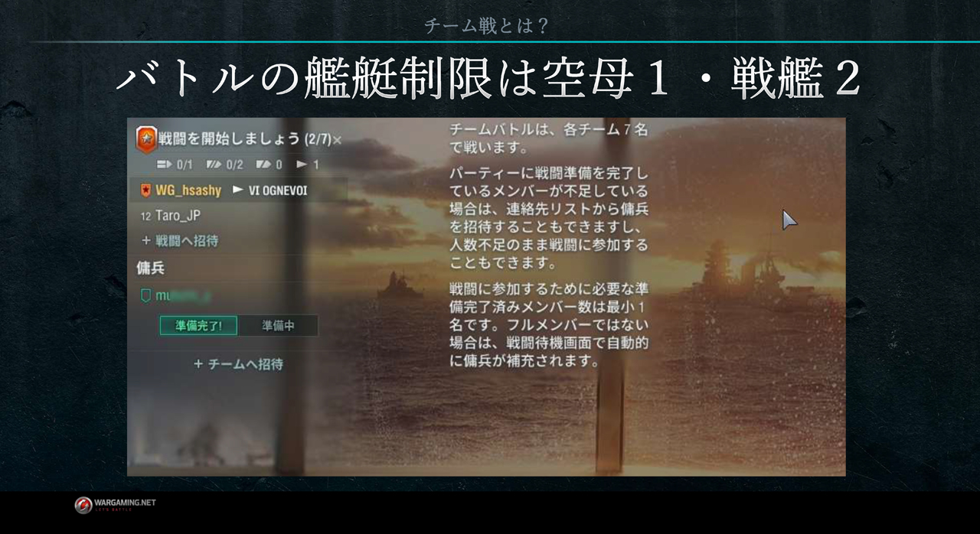Click the Wargaming.net logo

pos(115,505)
